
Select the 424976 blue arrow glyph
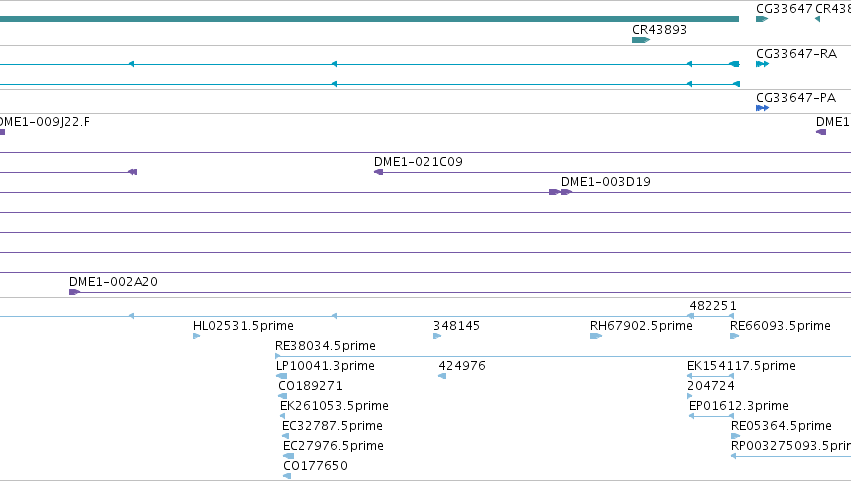click(x=442, y=376)
